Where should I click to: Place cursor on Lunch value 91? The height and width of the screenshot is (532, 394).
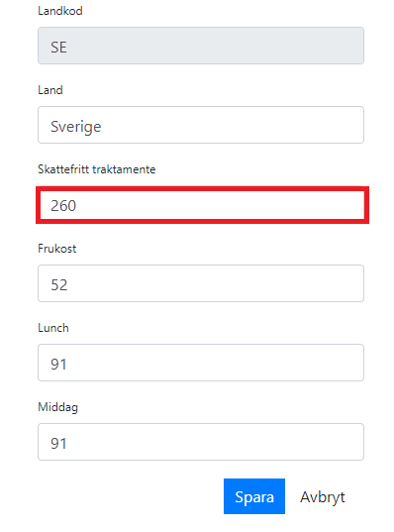pyautogui.click(x=58, y=364)
